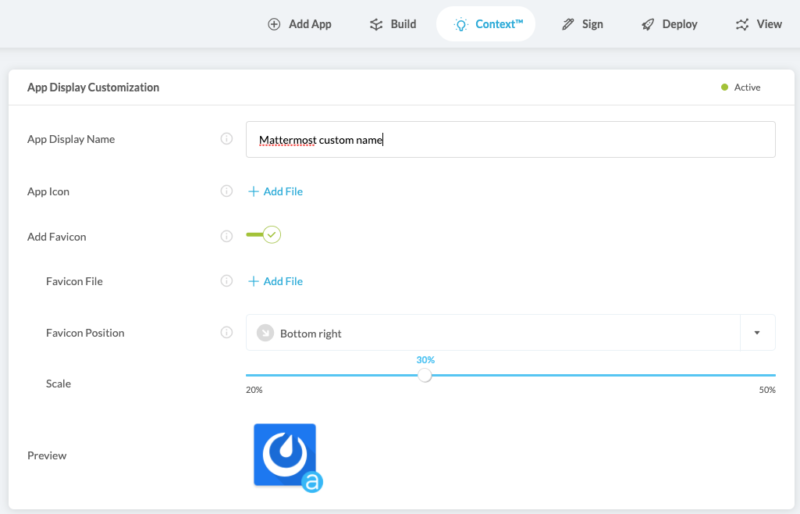Screen dimensions: 800x514
Task: Click the Scale label
Action: 58,384
